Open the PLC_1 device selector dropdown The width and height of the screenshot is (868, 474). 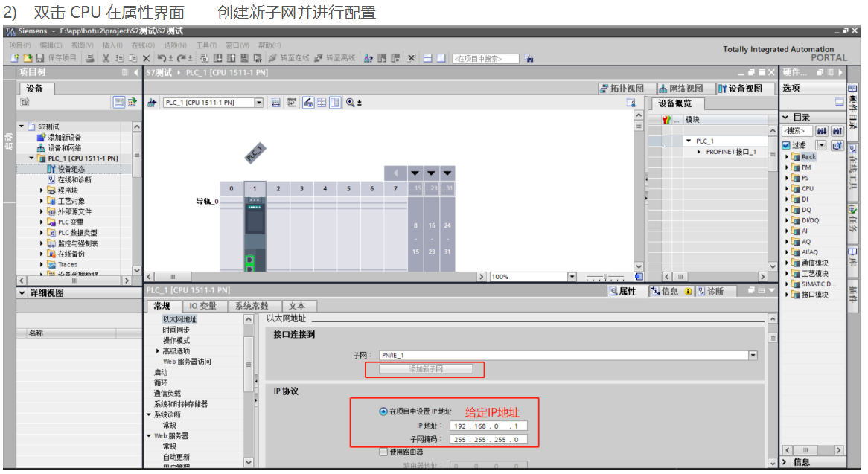[x=258, y=103]
